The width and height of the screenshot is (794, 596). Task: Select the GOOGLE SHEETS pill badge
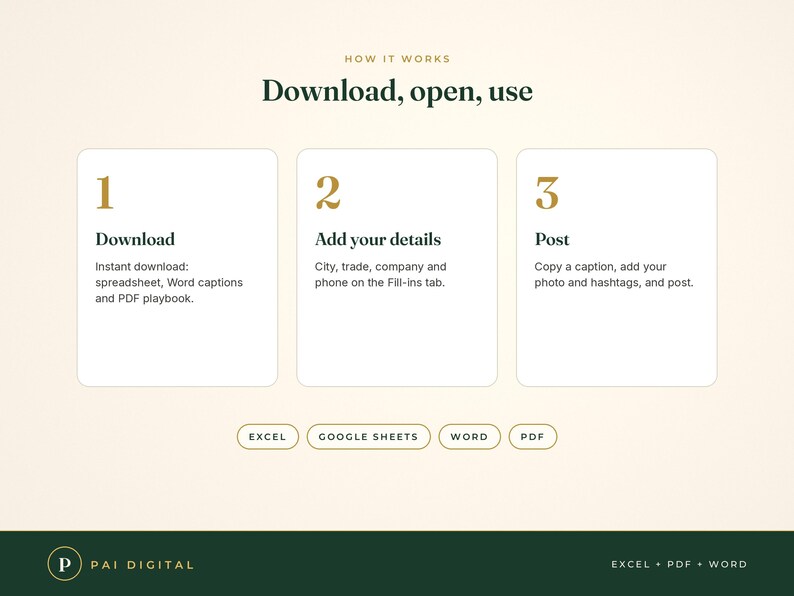(369, 436)
